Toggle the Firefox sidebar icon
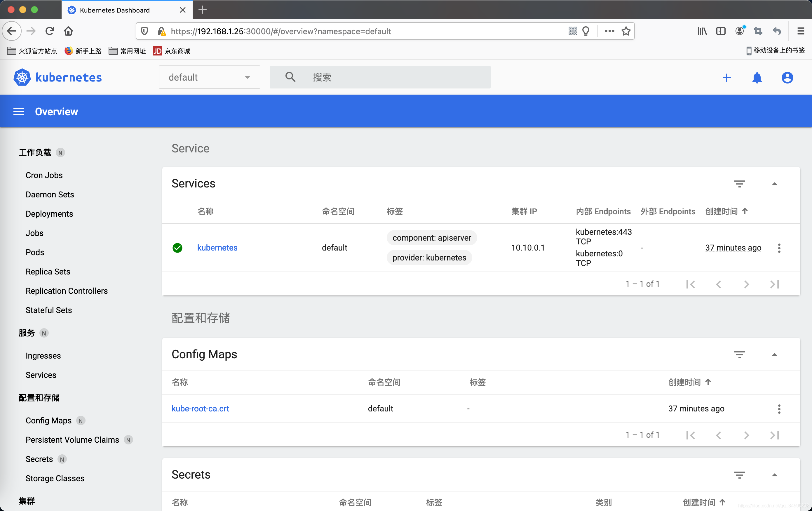 721,31
